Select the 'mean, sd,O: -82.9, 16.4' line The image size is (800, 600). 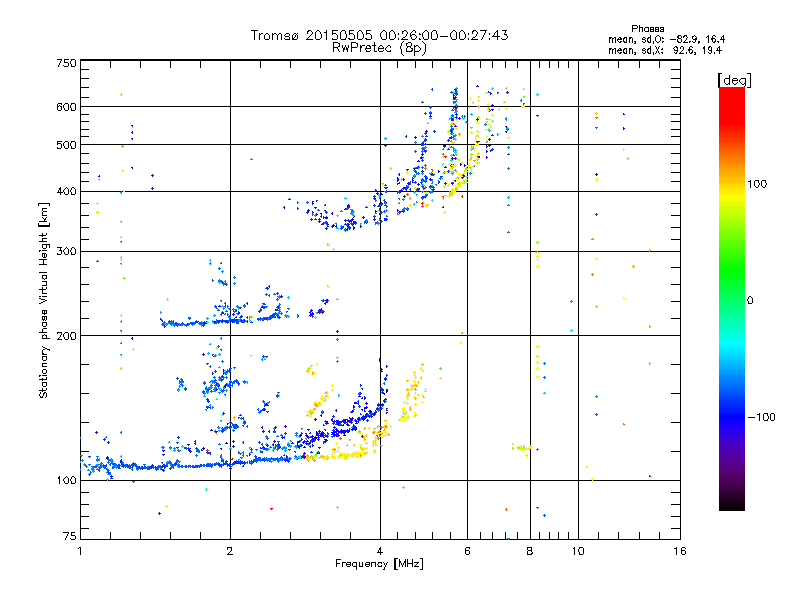click(666, 39)
